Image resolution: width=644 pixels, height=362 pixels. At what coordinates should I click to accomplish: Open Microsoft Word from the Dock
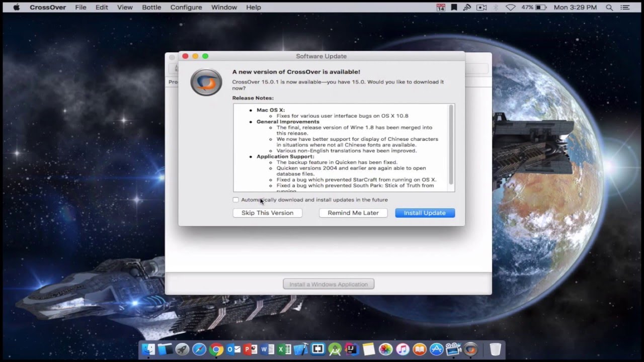pyautogui.click(x=267, y=349)
